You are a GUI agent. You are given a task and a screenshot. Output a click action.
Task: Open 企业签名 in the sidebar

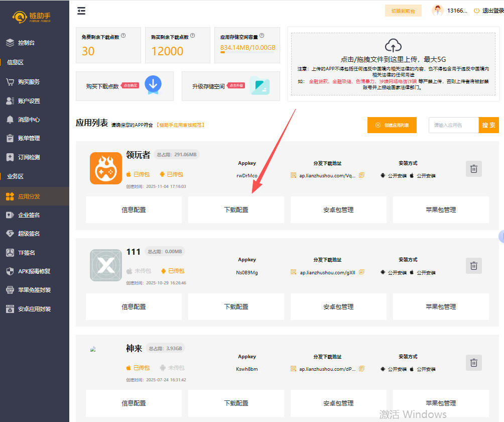pos(29,215)
